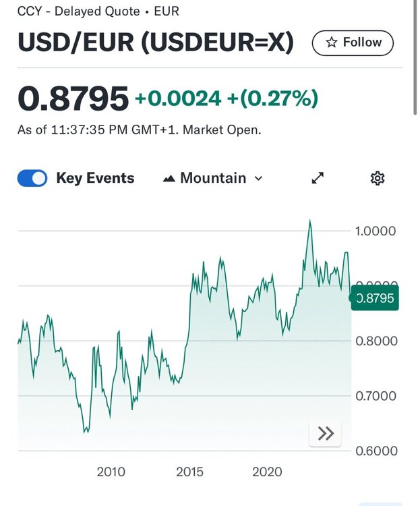Click the 2015 label on time axis
The width and height of the screenshot is (420, 506).
pyautogui.click(x=189, y=472)
